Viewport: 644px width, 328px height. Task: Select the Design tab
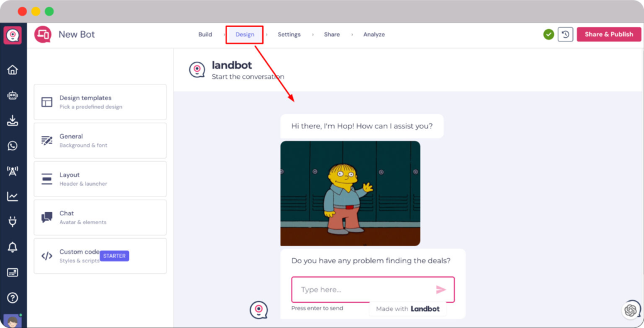click(x=245, y=35)
